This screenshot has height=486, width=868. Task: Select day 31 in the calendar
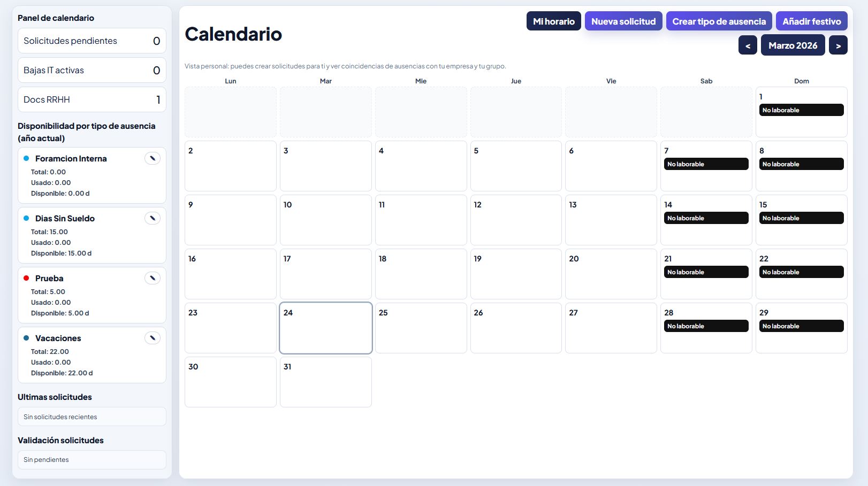point(325,382)
